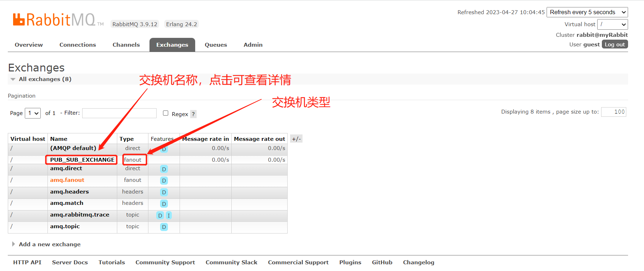
Task: Open the PUB_SUB_EXCHANGE exchange details
Action: [82, 160]
